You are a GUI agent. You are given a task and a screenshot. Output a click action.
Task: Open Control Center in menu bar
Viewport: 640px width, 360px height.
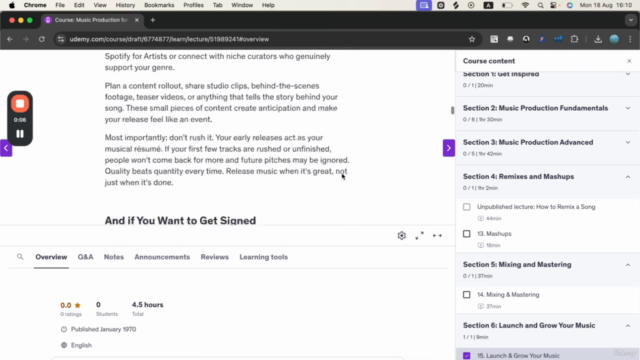tap(554, 5)
